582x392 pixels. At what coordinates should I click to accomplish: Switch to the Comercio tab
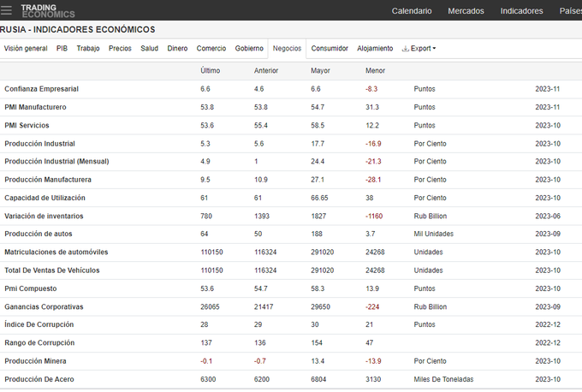(211, 48)
